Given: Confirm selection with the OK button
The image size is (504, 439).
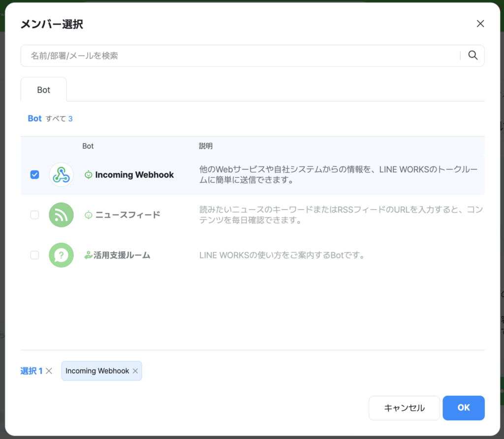Looking at the screenshot, I should [x=464, y=408].
